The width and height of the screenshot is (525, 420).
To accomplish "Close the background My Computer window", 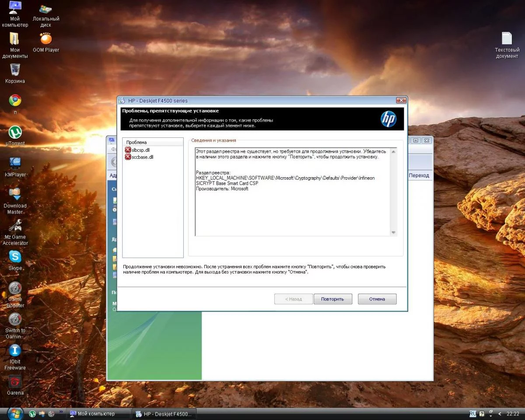I will point(427,140).
